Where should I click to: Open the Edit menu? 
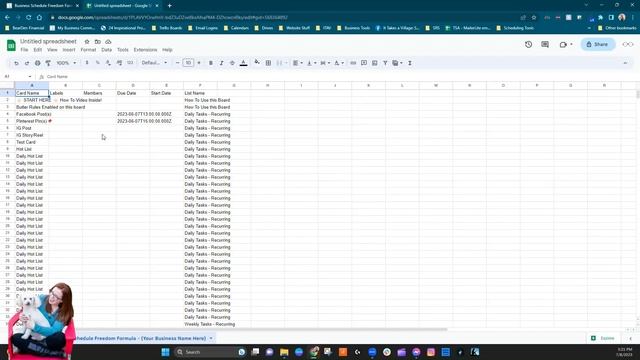(x=38, y=50)
